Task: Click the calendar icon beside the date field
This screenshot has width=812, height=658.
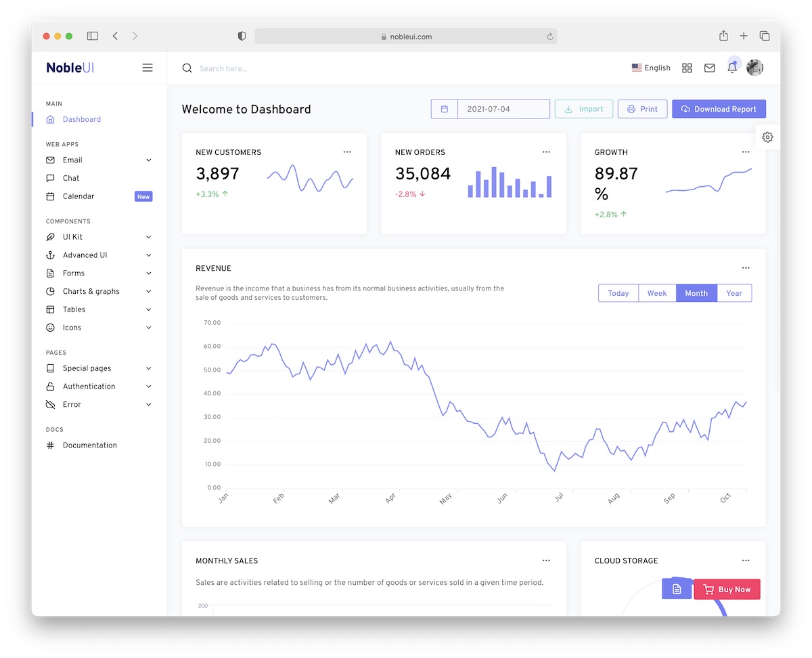Action: pos(445,109)
